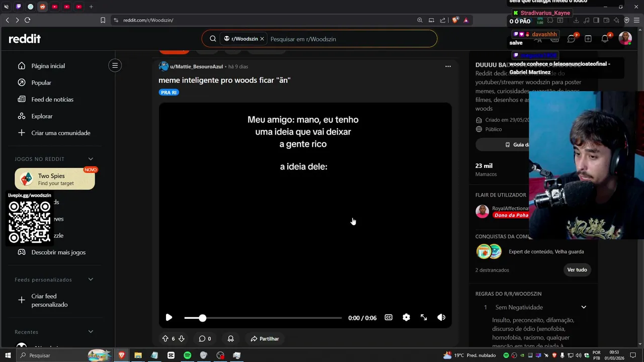This screenshot has width=644, height=362.
Task: Click the Dono da Poha user flair
Action: 511,215
